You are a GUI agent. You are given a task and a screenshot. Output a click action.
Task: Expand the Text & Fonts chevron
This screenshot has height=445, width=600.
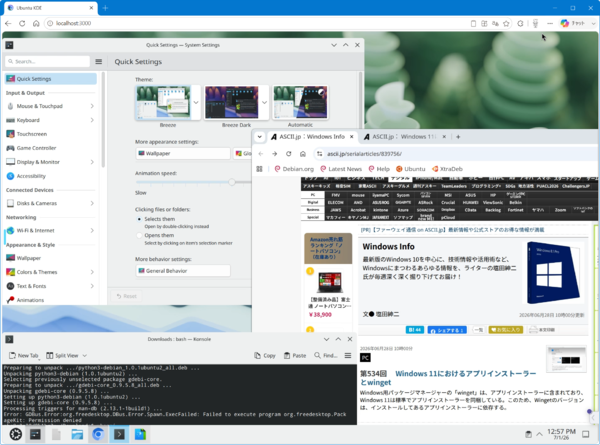point(92,286)
